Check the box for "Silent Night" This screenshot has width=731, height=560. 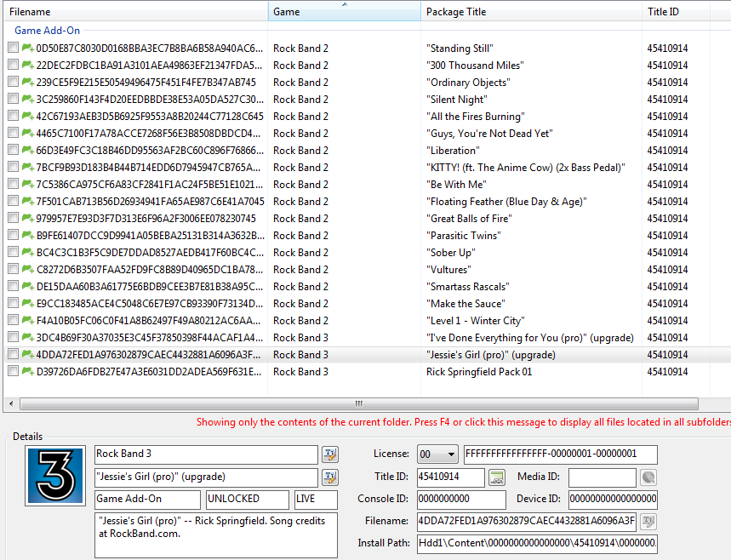[x=13, y=99]
